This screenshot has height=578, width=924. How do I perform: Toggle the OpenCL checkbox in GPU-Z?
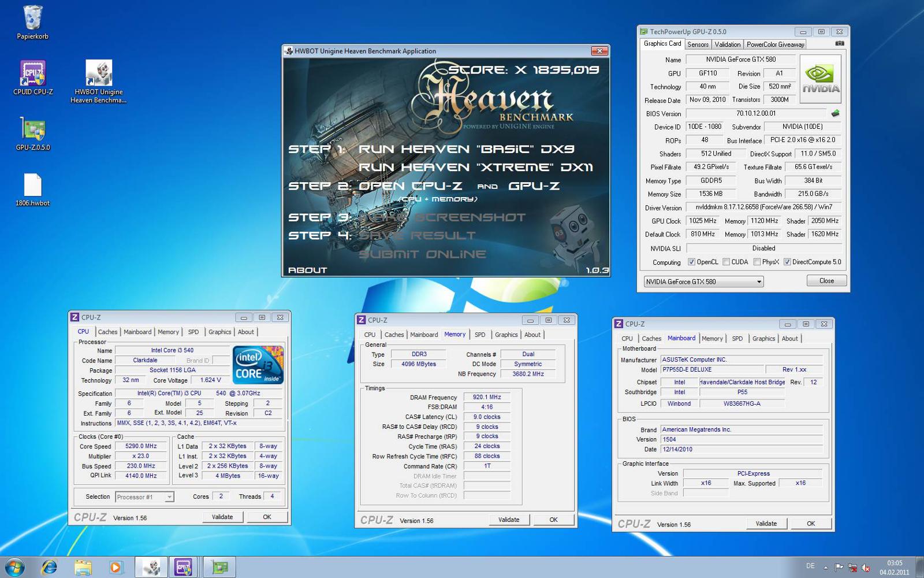click(x=691, y=262)
